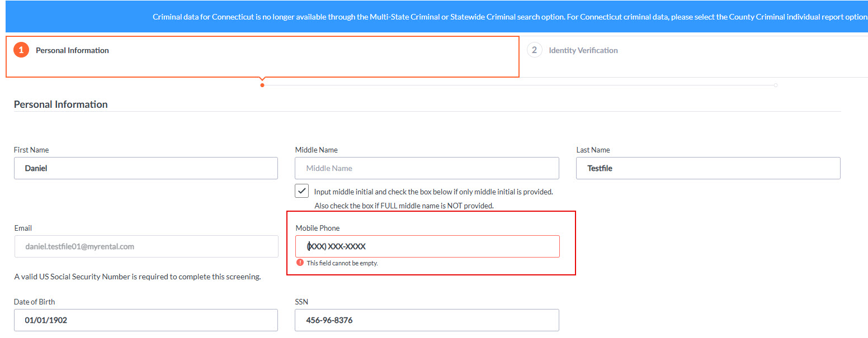Click the red error icon under Mobile Phone
The width and height of the screenshot is (868, 338).
click(300, 263)
